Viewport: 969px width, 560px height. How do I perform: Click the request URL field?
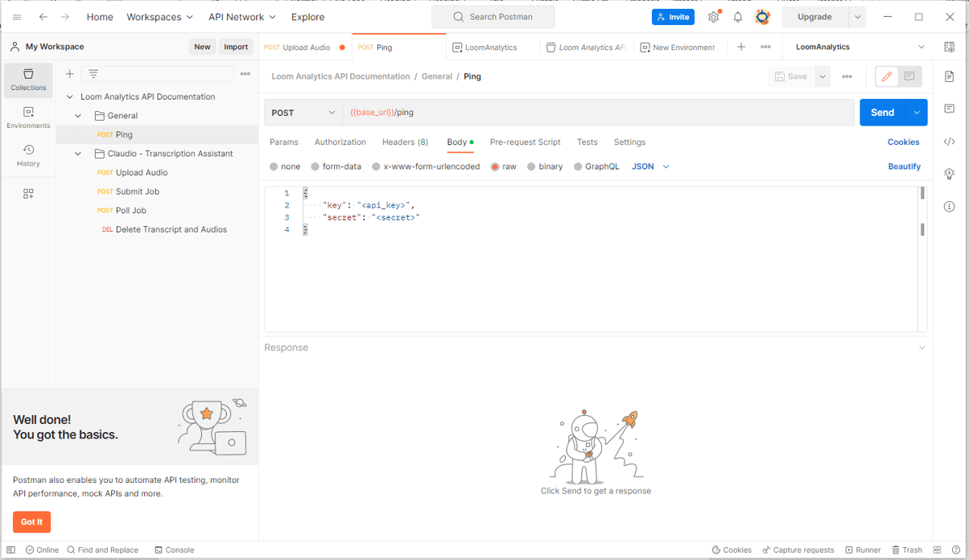tap(598, 113)
